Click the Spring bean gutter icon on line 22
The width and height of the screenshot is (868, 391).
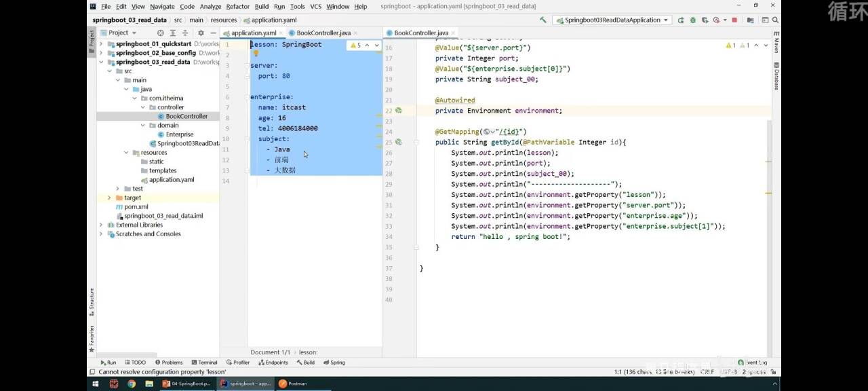click(399, 111)
